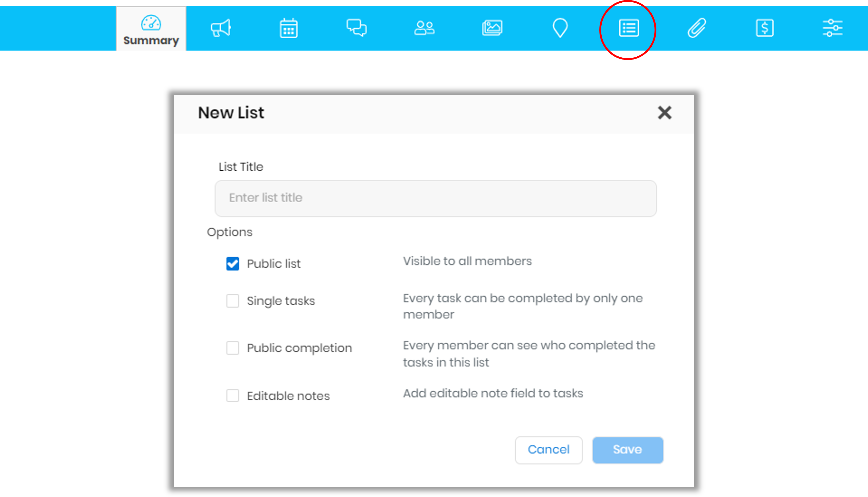Click the 'List Title' label
This screenshot has height=497, width=868.
coord(241,167)
